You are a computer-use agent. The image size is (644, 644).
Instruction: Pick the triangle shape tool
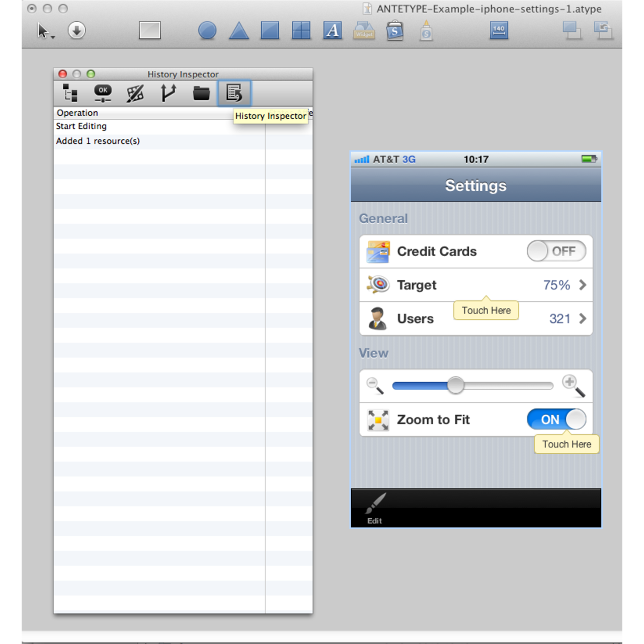[x=239, y=31]
